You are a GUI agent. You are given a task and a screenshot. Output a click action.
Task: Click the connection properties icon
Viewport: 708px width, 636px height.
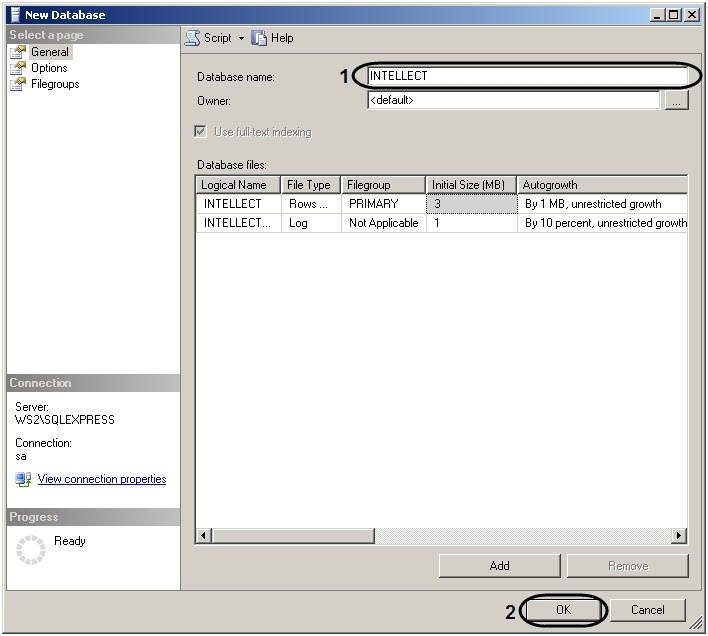pos(23,480)
